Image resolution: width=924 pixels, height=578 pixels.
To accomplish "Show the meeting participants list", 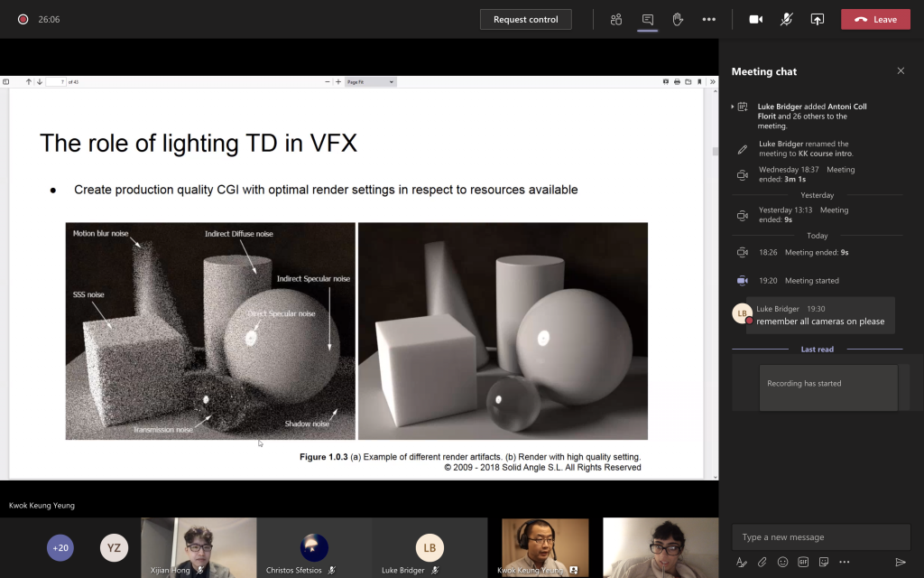I will pyautogui.click(x=616, y=19).
